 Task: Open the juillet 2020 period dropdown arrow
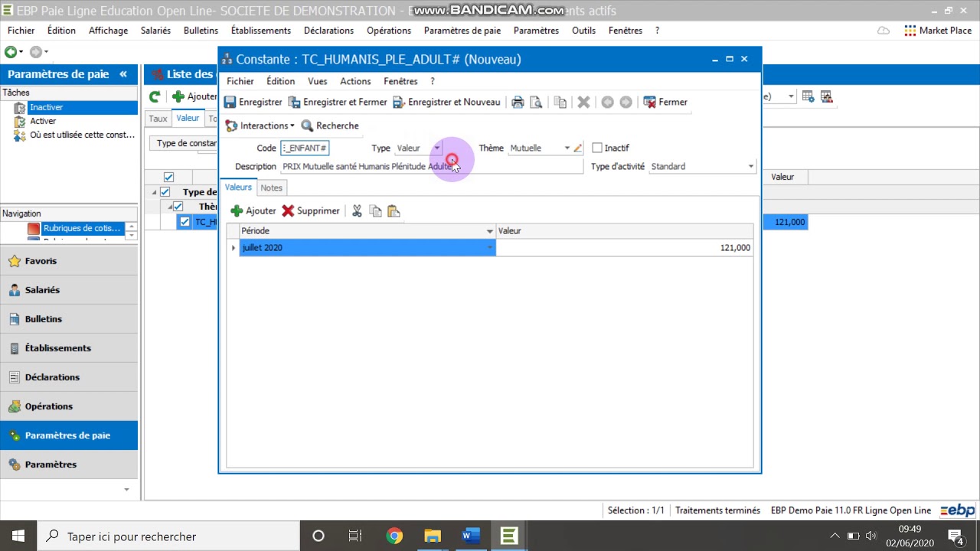pyautogui.click(x=490, y=247)
